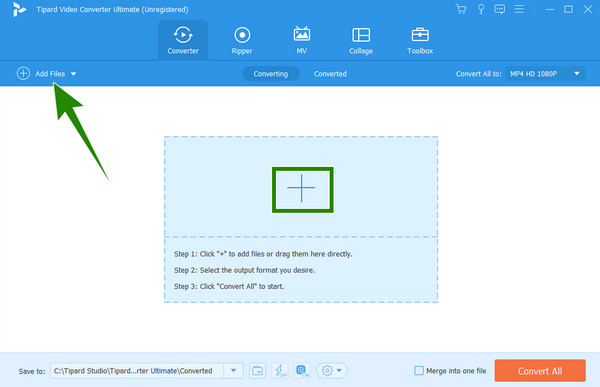
Task: Open the output folder icon
Action: (258, 371)
